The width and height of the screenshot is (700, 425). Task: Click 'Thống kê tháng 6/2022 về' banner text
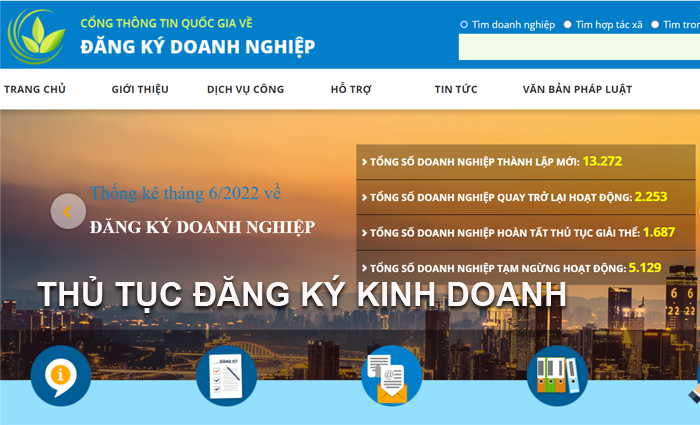click(185, 193)
